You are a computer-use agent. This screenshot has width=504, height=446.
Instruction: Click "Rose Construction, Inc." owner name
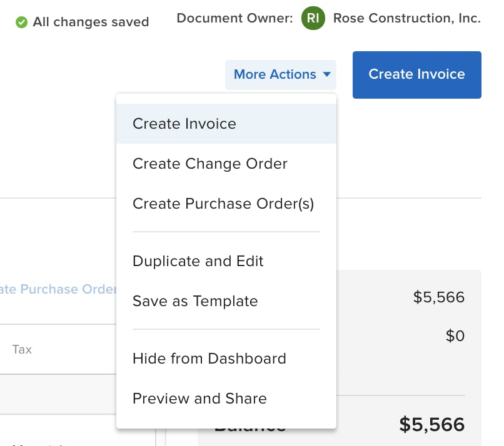(407, 18)
